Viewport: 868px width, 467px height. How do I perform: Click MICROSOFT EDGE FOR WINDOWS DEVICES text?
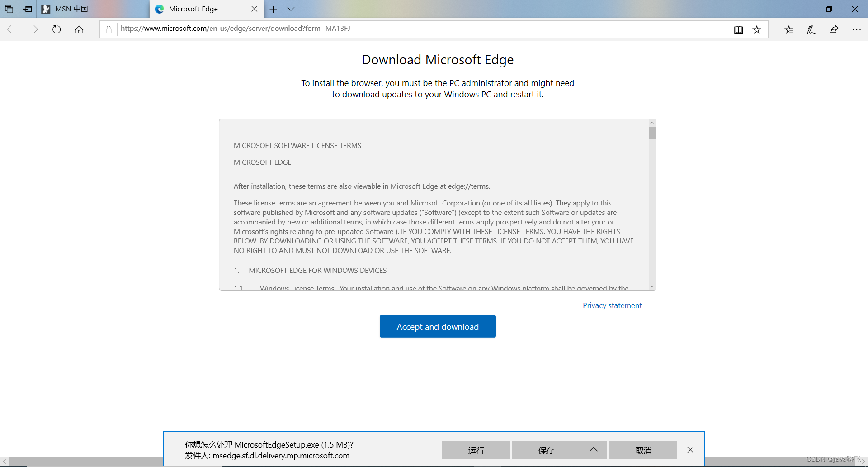(x=318, y=271)
